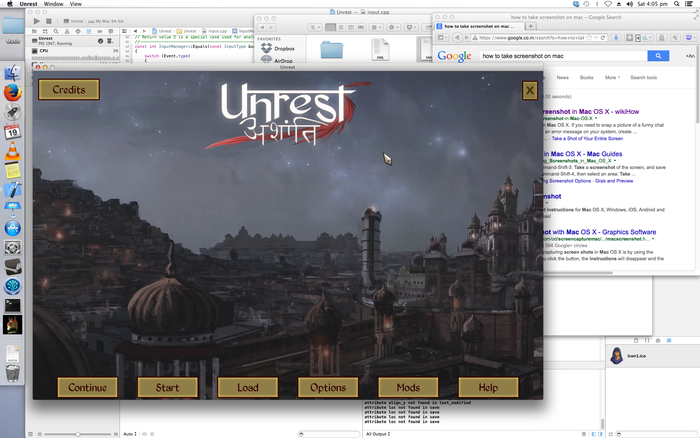The height and width of the screenshot is (438, 700).
Task: Open the Xcode issue navigator warning icon
Action: pyautogui.click(x=67, y=31)
